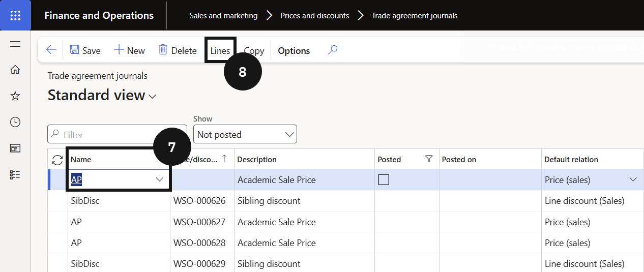Click AP name in the WSO-000628 row
The width and height of the screenshot is (644, 272).
tap(76, 243)
